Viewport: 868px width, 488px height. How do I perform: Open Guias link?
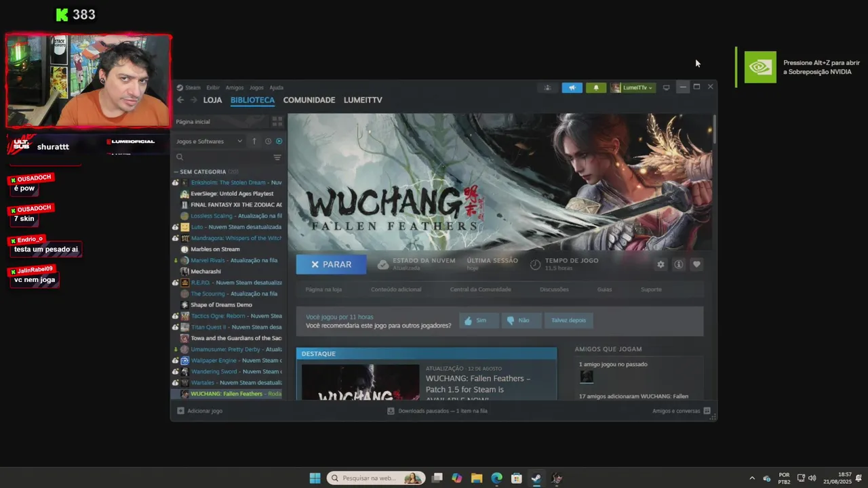tap(604, 289)
